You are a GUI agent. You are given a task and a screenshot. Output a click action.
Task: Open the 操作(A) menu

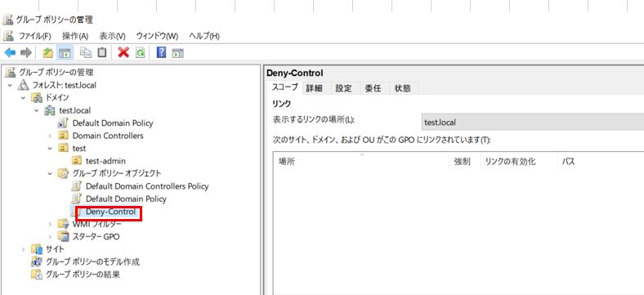[75, 36]
